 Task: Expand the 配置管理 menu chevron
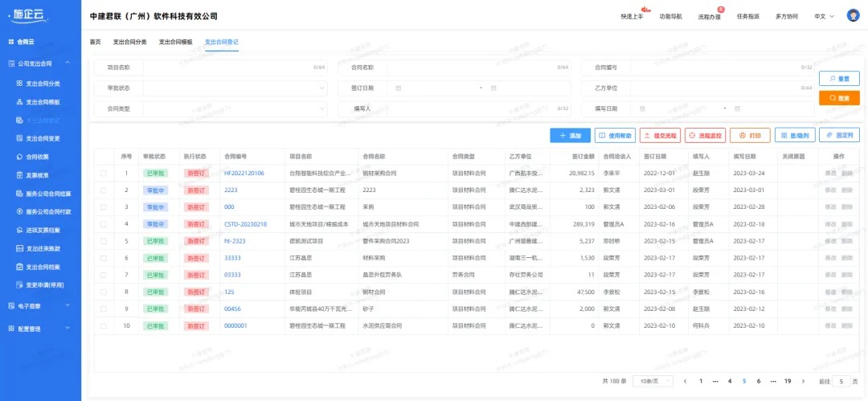(68, 328)
